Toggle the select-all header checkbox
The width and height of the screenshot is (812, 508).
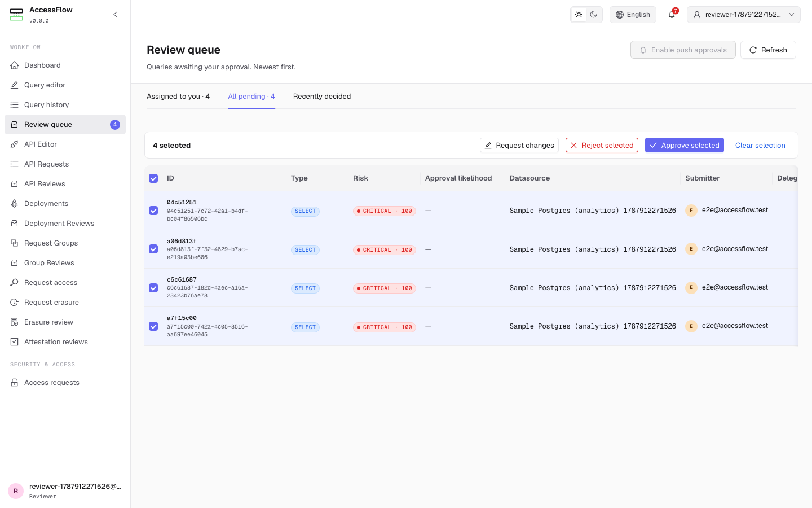click(153, 178)
